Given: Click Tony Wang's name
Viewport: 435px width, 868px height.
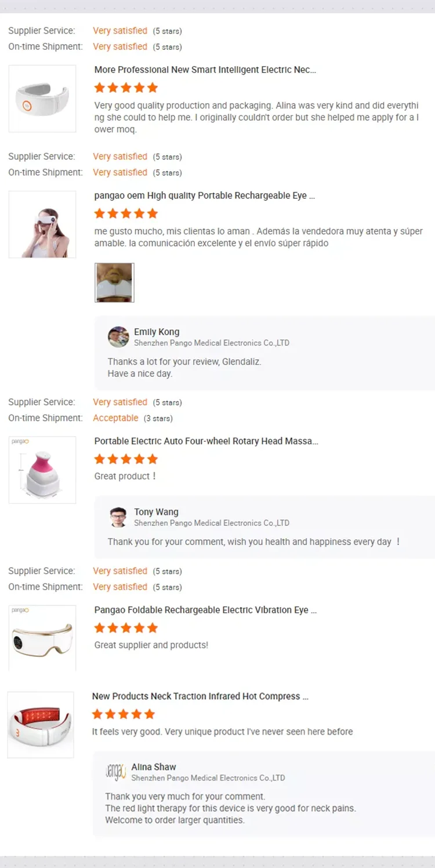Looking at the screenshot, I should 156,512.
